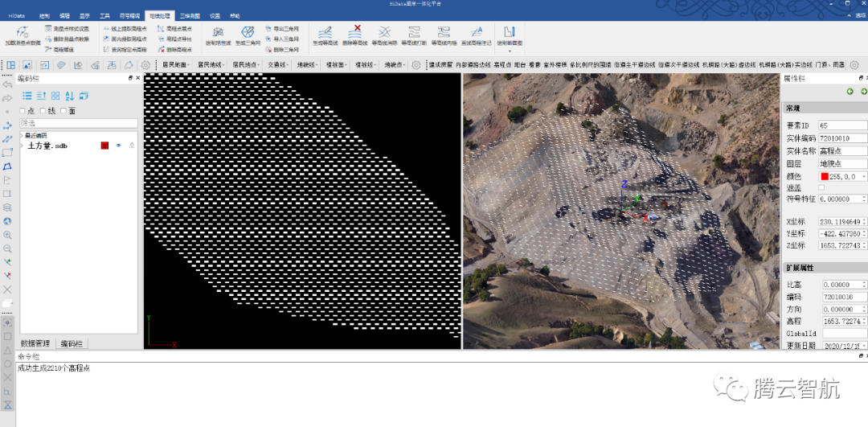Open the 三维测图 ribbon tab
Image resolution: width=868 pixels, height=427 pixels.
pyautogui.click(x=190, y=15)
